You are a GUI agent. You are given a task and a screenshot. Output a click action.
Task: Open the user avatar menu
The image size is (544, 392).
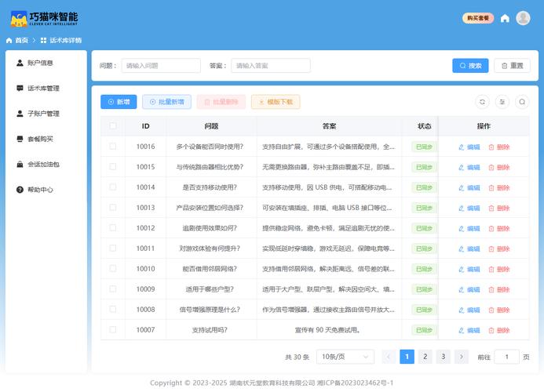[523, 18]
